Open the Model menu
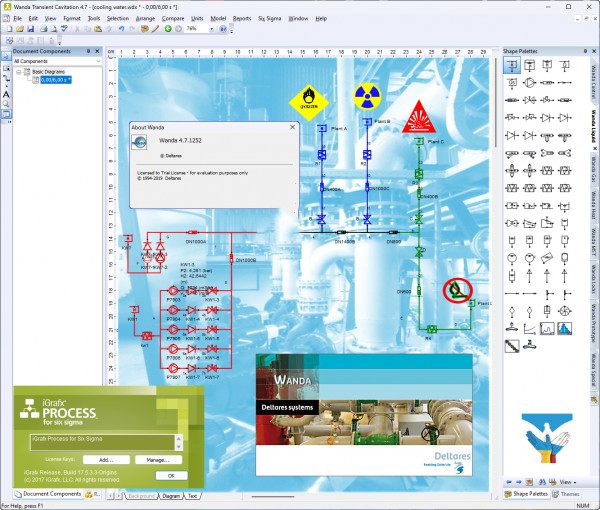 click(218, 18)
